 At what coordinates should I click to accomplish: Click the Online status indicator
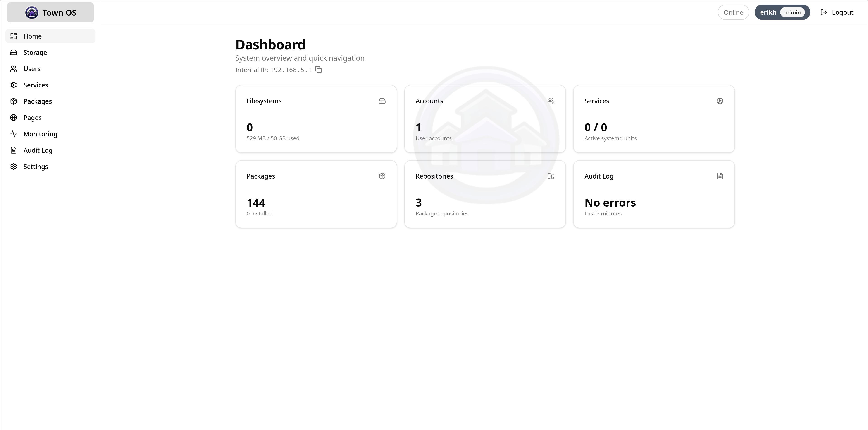tap(733, 12)
